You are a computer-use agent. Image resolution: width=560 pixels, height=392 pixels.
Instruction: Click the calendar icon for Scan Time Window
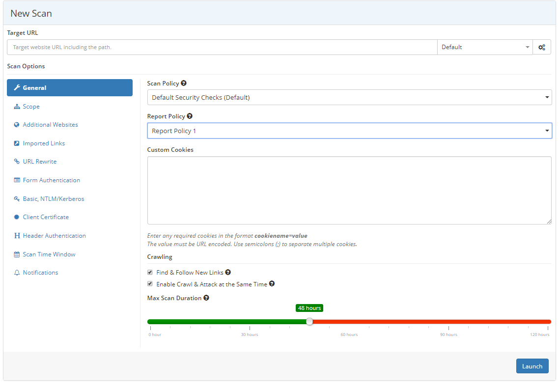point(17,254)
